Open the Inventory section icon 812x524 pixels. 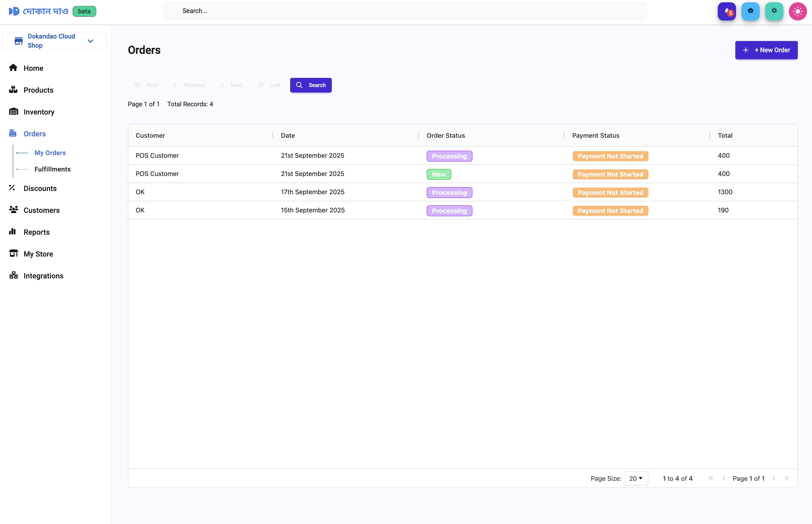point(13,112)
